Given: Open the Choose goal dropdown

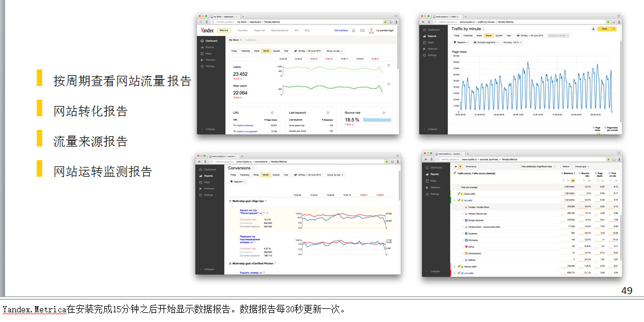Looking at the screenshot, I should click(x=581, y=166).
